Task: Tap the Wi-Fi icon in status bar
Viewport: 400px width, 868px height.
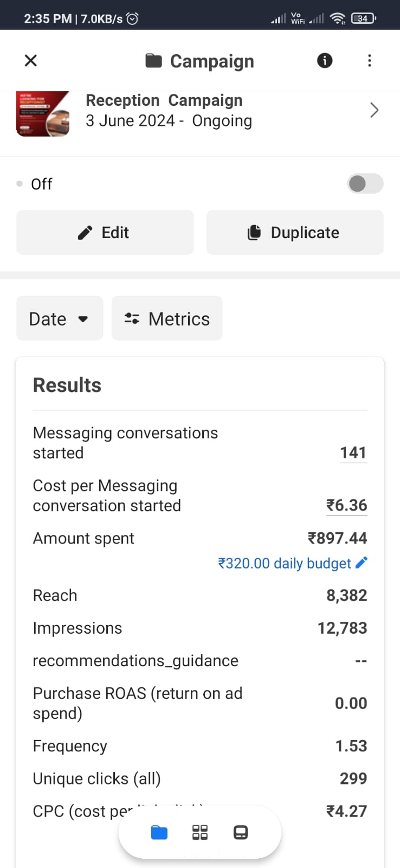Action: coord(338,18)
